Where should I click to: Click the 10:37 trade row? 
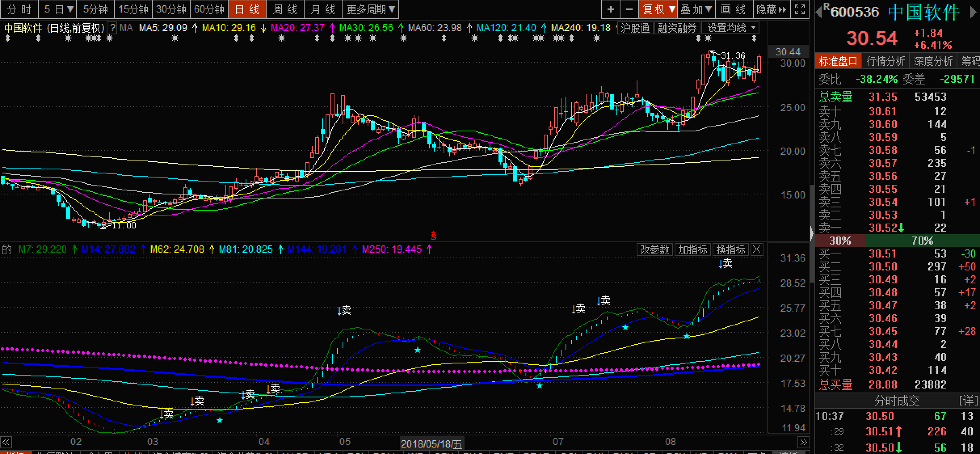coord(897,416)
